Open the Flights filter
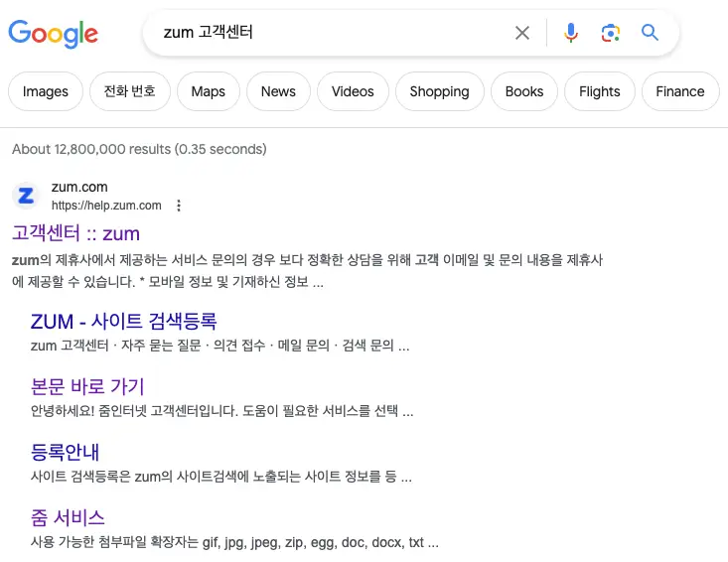 click(x=600, y=91)
